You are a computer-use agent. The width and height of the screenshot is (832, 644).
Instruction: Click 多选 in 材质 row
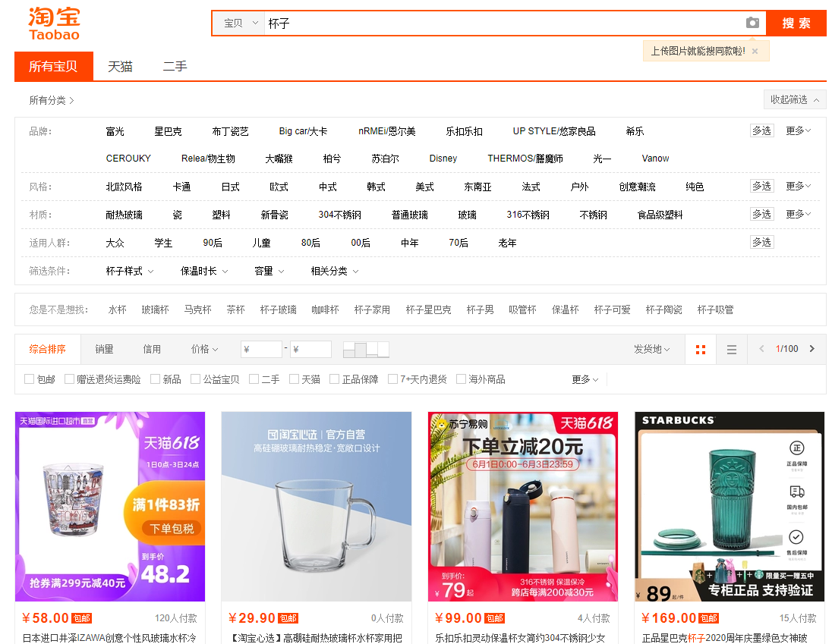point(761,214)
